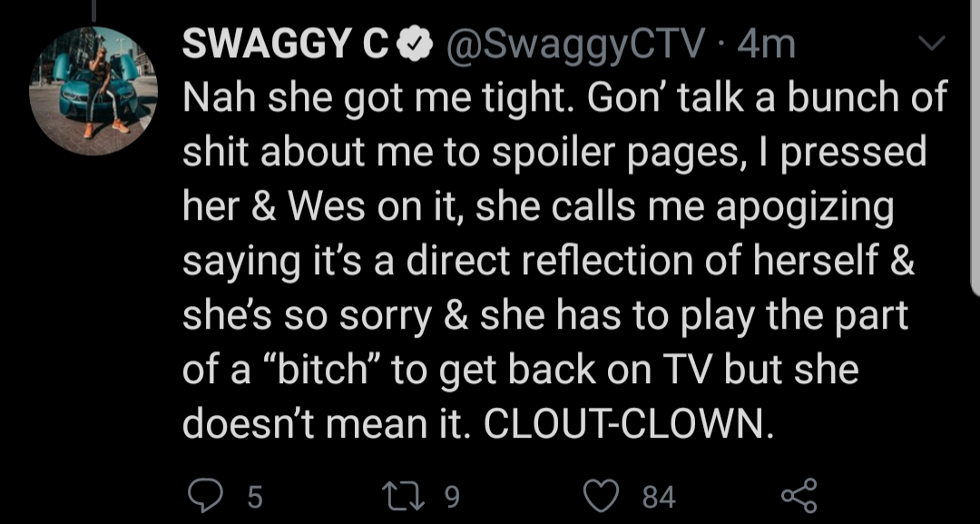Open tweet via "Nah she got me tight" line
Screen dimensions: 980x524
coord(370,100)
